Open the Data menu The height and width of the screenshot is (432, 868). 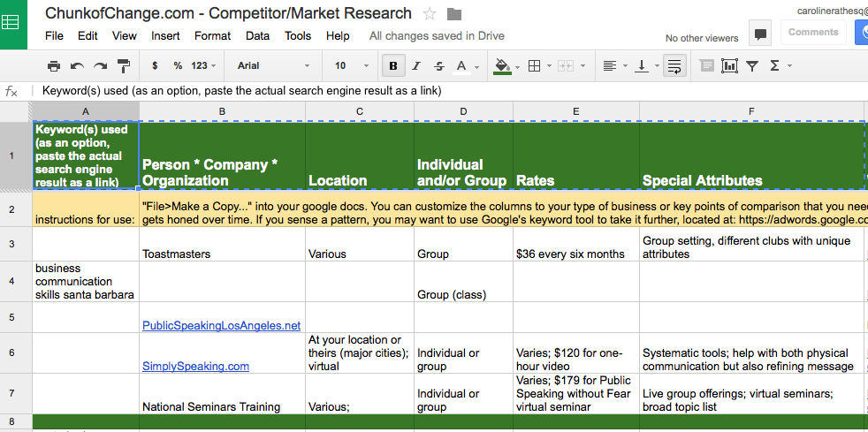(257, 36)
